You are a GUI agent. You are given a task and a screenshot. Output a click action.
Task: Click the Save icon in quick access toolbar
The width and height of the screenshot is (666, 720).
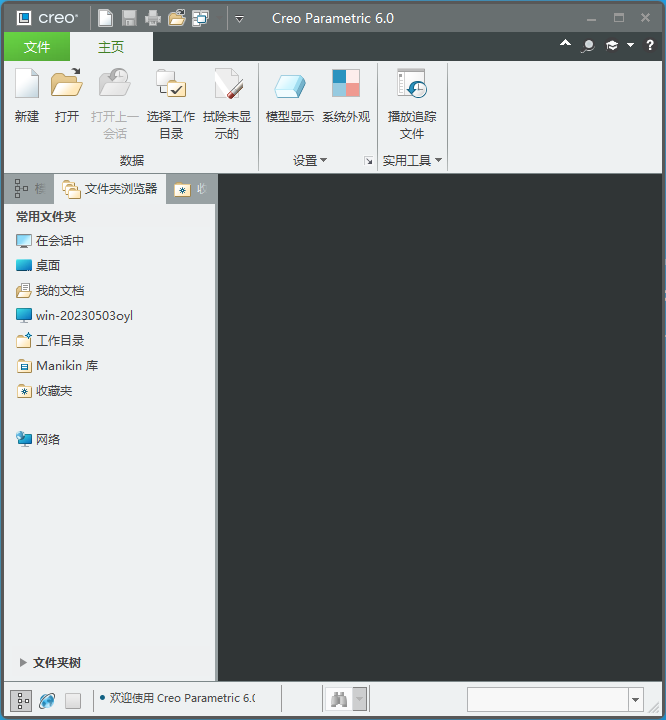129,18
